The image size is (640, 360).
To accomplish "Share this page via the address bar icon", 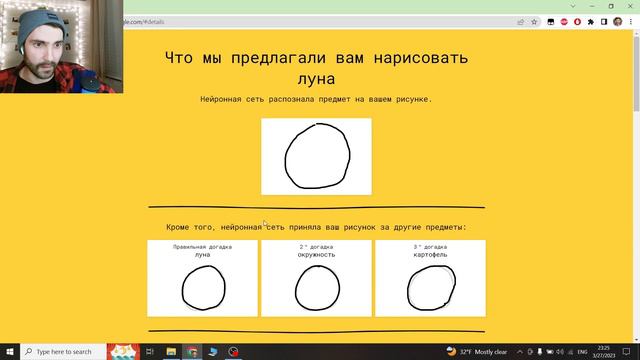I will click(520, 22).
